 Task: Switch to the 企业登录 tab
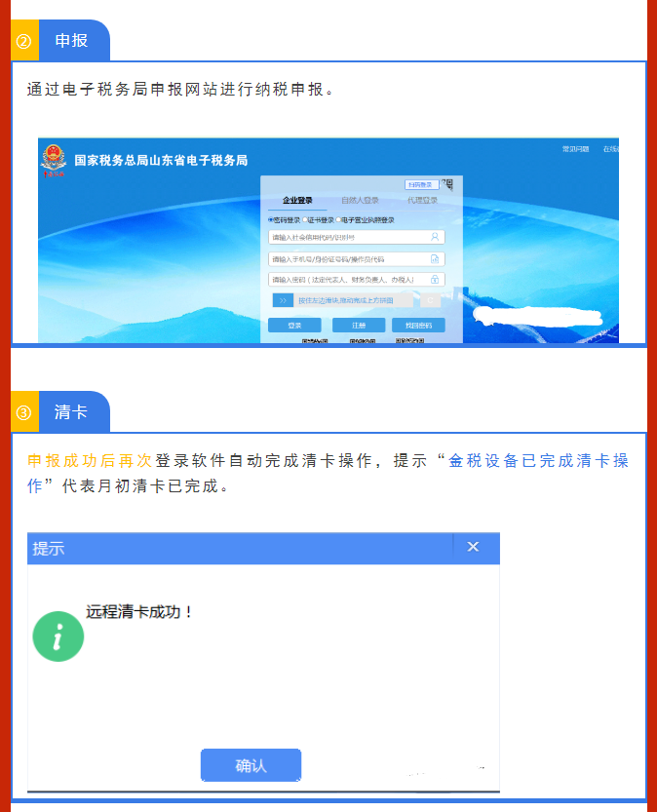[x=297, y=201]
